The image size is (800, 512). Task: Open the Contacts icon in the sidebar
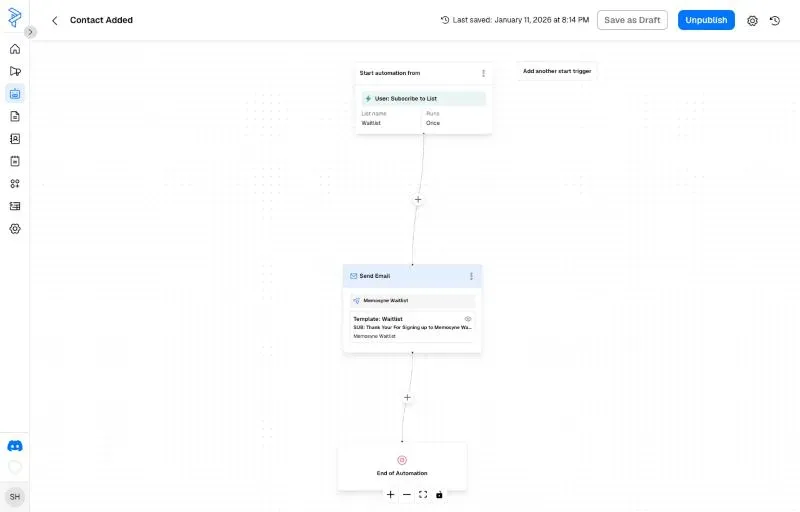pos(15,139)
